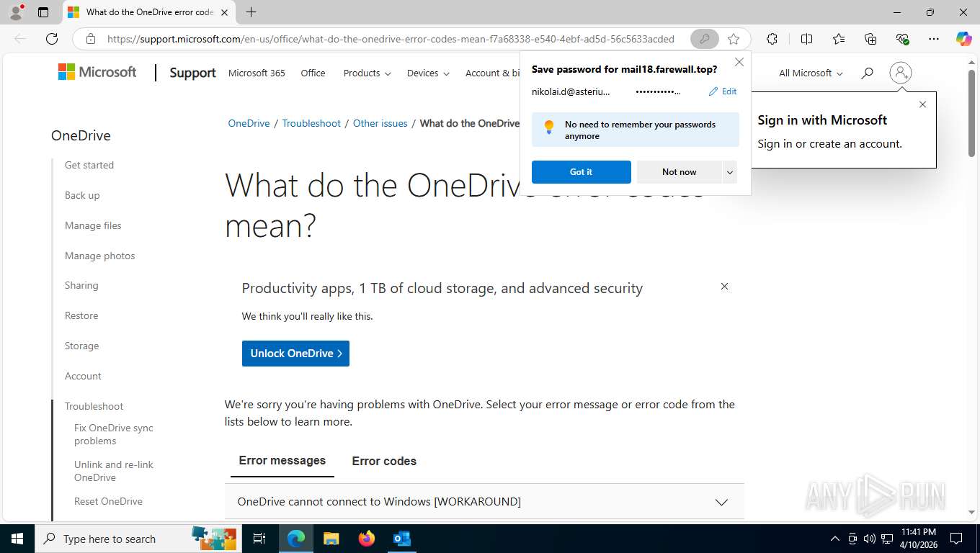Add this page to favorites with the star icon
Screen dimensions: 980x553
point(734,39)
